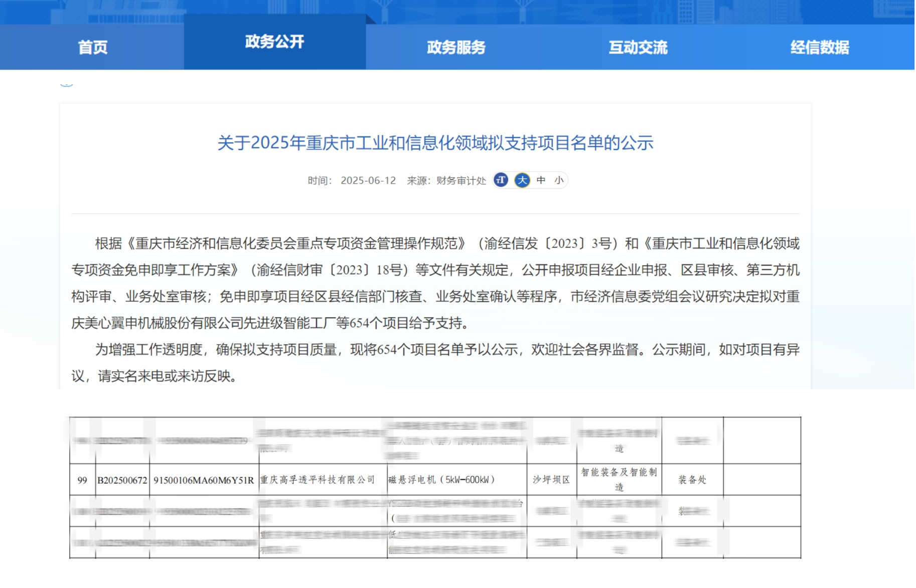Screen dimensions: 916x588
Task: Expand the 政务服务 navigation section
Action: tap(457, 48)
